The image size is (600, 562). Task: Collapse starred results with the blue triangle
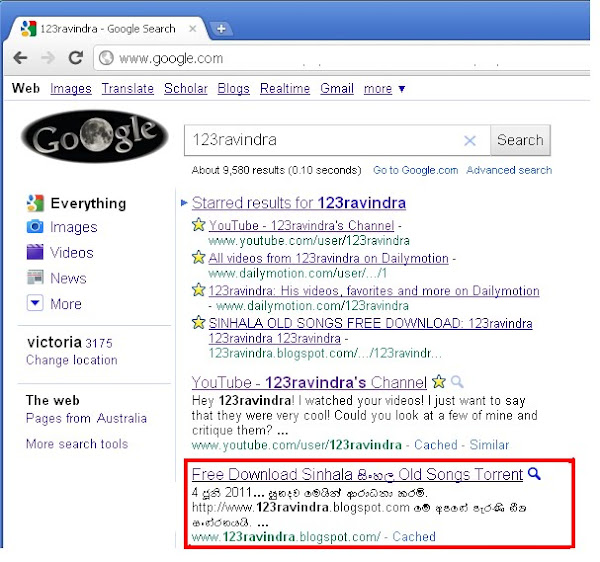[x=184, y=203]
